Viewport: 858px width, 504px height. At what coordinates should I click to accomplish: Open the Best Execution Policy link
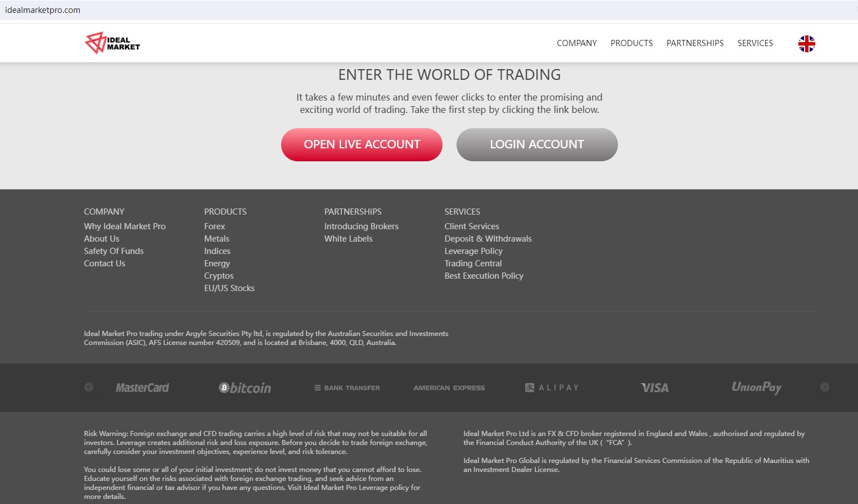pyautogui.click(x=484, y=276)
